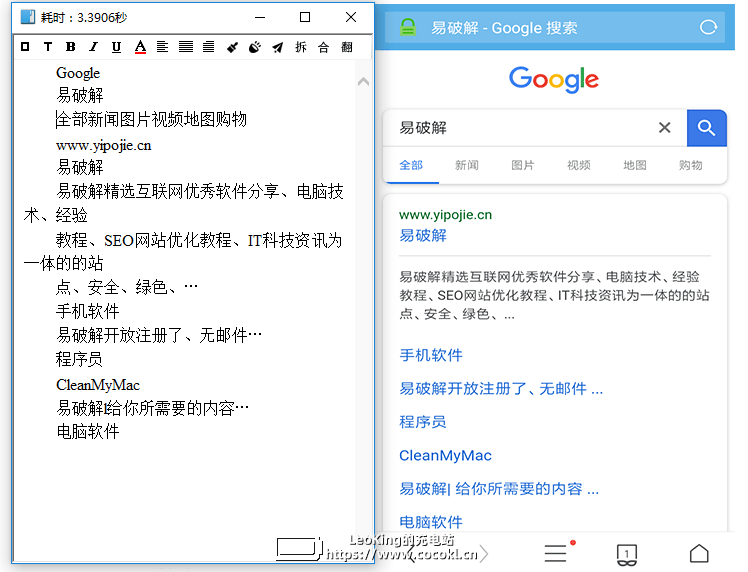748x572 pixels.
Task: Click the OCR window title bar app icon
Action: (28, 18)
